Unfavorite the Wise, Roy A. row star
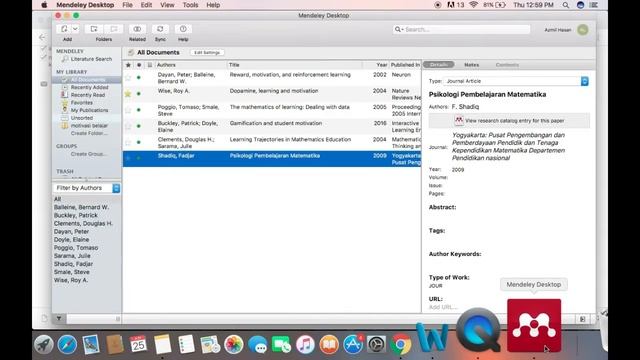 click(x=128, y=94)
